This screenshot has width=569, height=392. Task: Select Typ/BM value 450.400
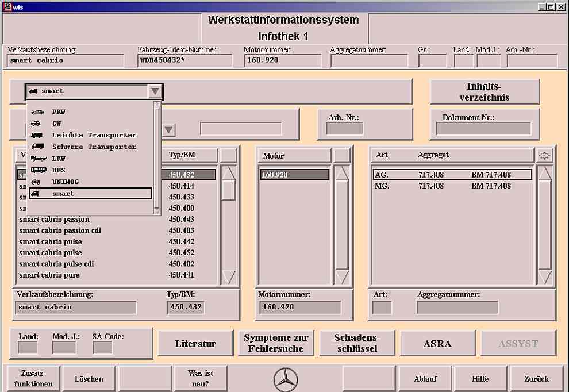tap(181, 208)
